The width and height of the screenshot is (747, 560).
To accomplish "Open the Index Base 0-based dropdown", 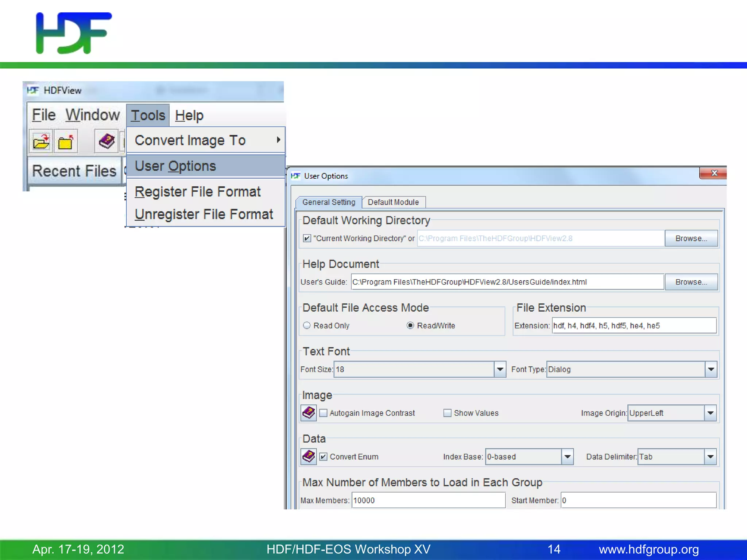I will (567, 457).
